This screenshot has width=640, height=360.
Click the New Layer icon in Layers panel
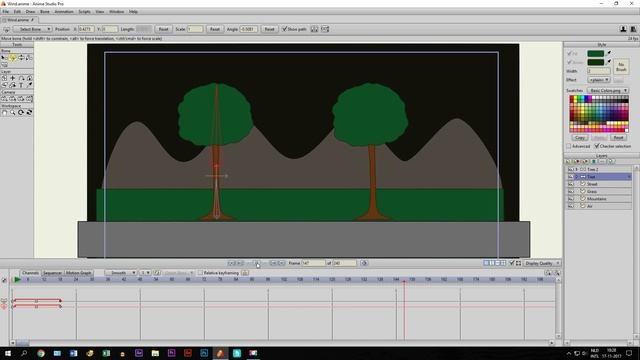coord(568,162)
